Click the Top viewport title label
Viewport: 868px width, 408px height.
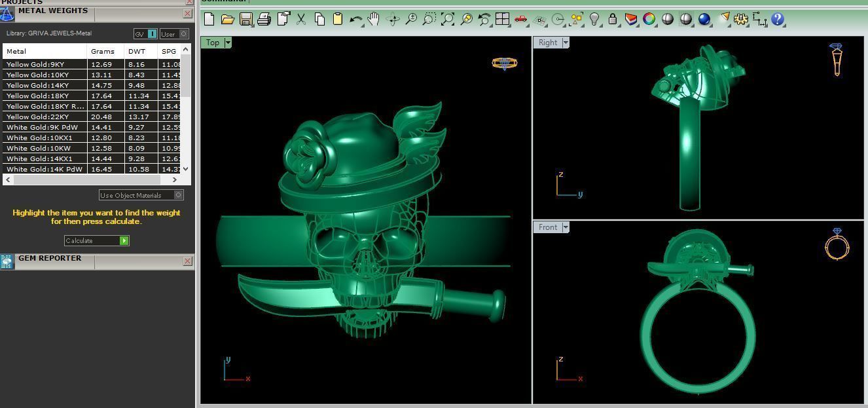(x=213, y=43)
